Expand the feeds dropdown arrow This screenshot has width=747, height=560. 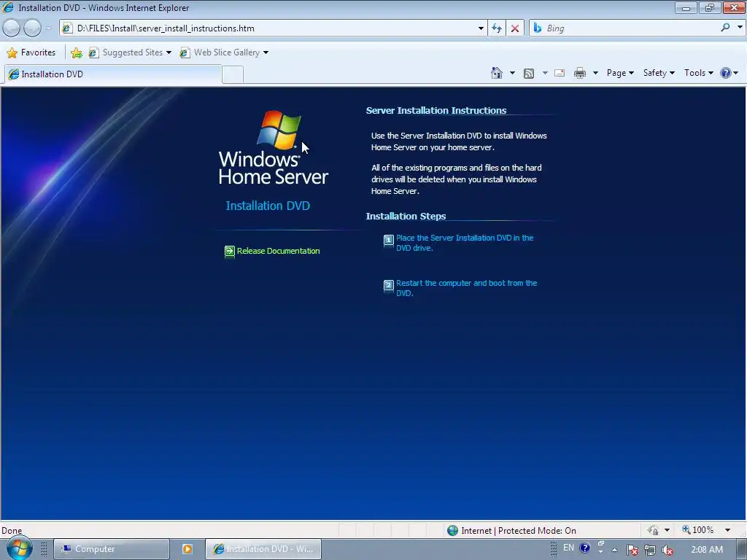pyautogui.click(x=545, y=73)
